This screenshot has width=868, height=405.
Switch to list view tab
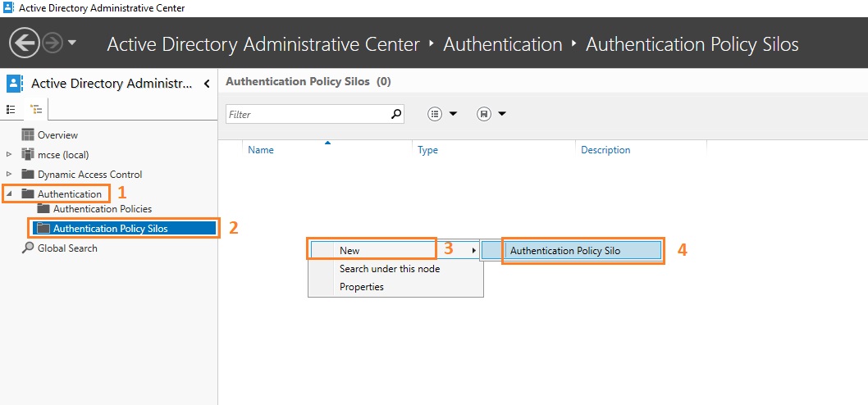coord(11,110)
